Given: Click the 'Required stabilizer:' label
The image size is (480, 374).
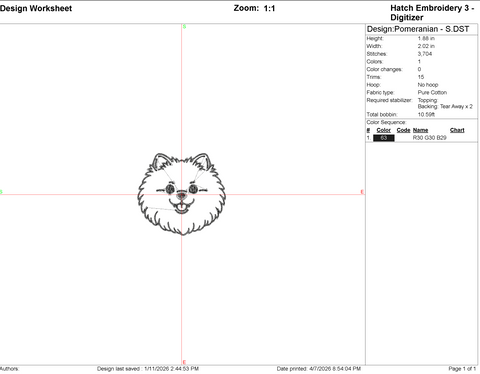Looking at the screenshot, I should click(x=389, y=100).
